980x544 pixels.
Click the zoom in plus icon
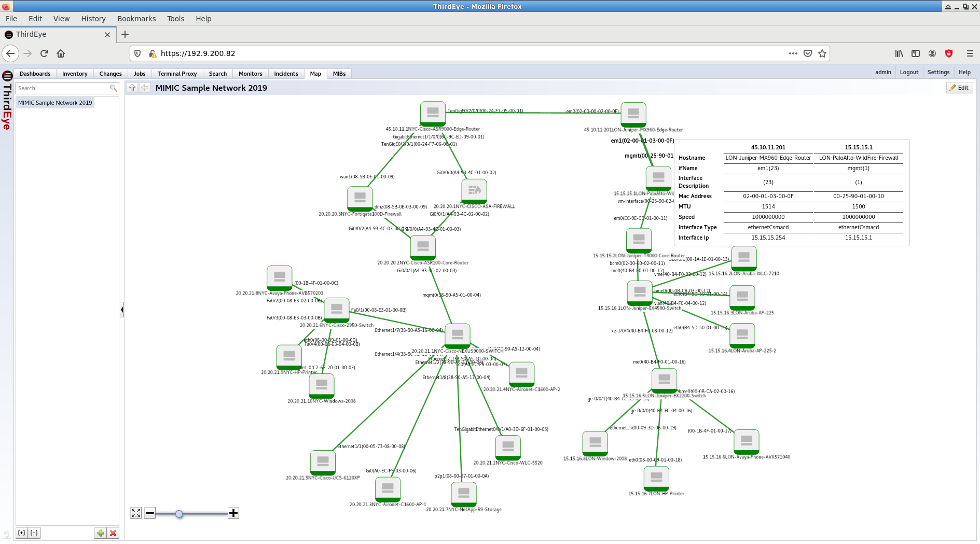pos(233,513)
